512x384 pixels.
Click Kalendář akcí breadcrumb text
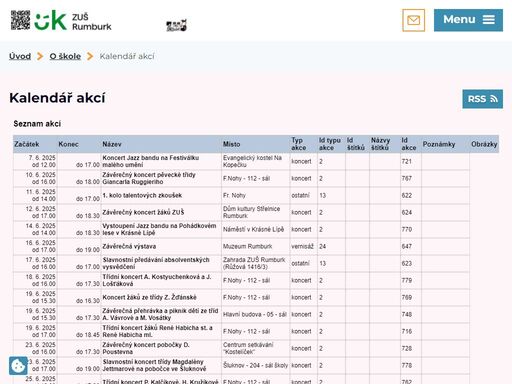[x=127, y=56]
